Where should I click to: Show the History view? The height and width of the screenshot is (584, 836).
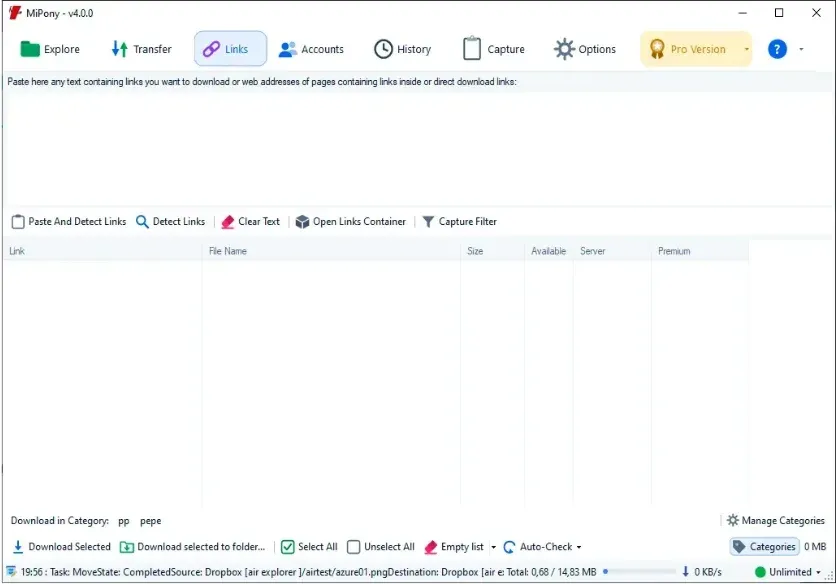coord(403,49)
